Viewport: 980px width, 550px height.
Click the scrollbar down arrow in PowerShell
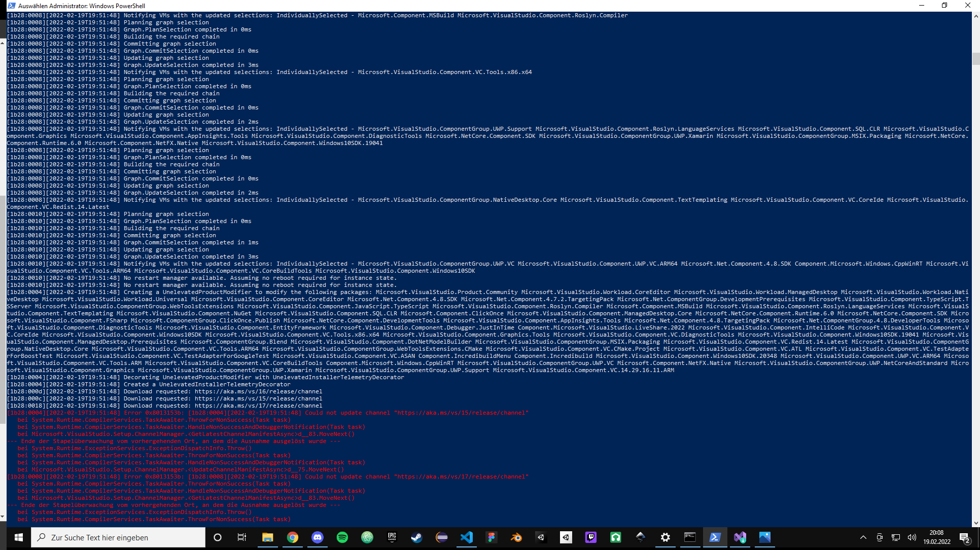point(976,523)
